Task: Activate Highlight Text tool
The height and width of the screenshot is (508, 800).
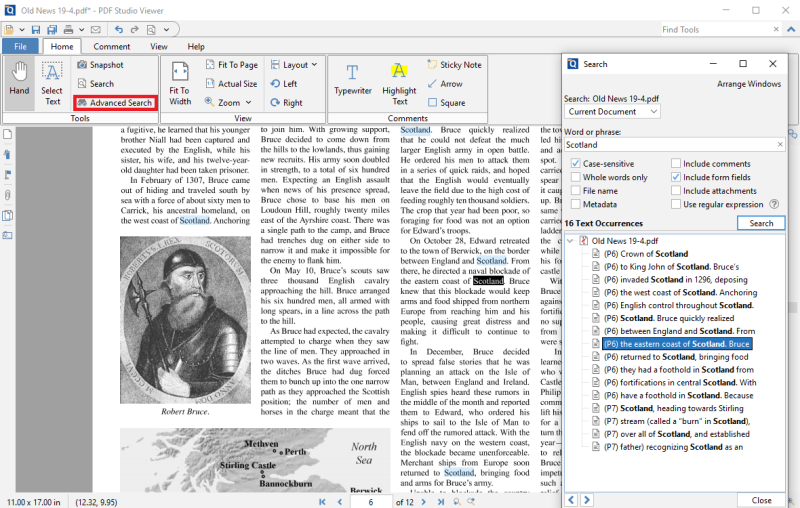Action: pyautogui.click(x=399, y=84)
